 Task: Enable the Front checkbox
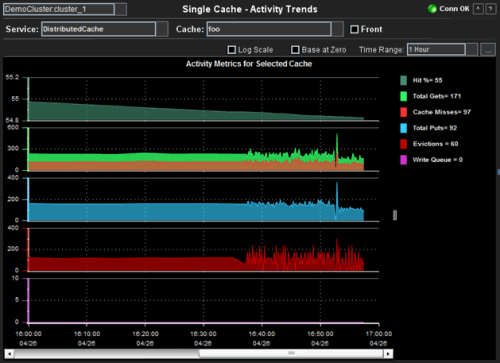pos(354,29)
